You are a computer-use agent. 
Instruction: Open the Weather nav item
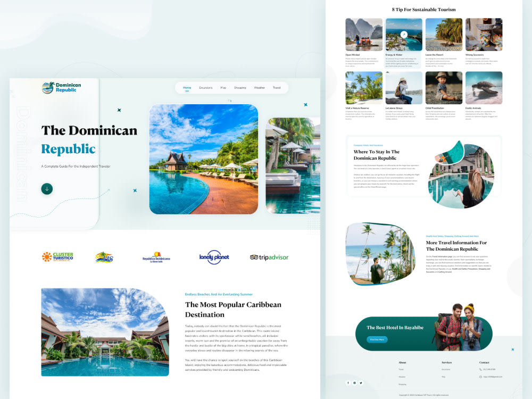[259, 88]
